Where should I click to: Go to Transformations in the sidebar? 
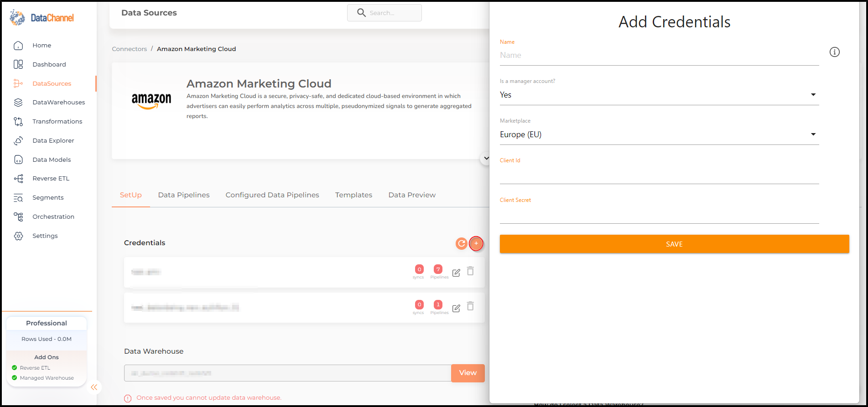click(x=57, y=122)
